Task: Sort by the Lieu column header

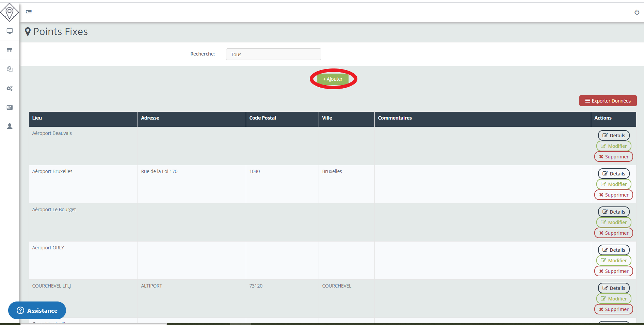Action: 37,118
